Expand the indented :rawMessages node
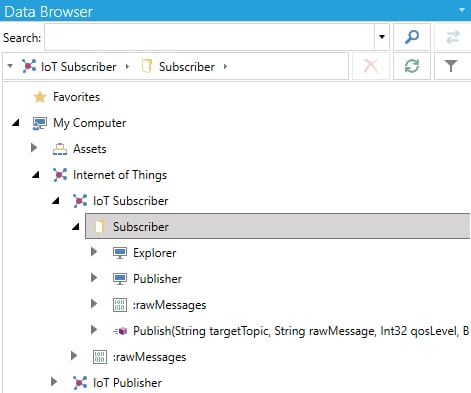The height and width of the screenshot is (393, 471). click(x=94, y=303)
